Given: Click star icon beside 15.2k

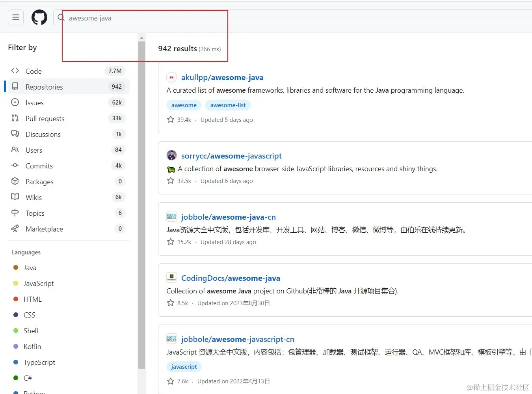Looking at the screenshot, I should (171, 242).
